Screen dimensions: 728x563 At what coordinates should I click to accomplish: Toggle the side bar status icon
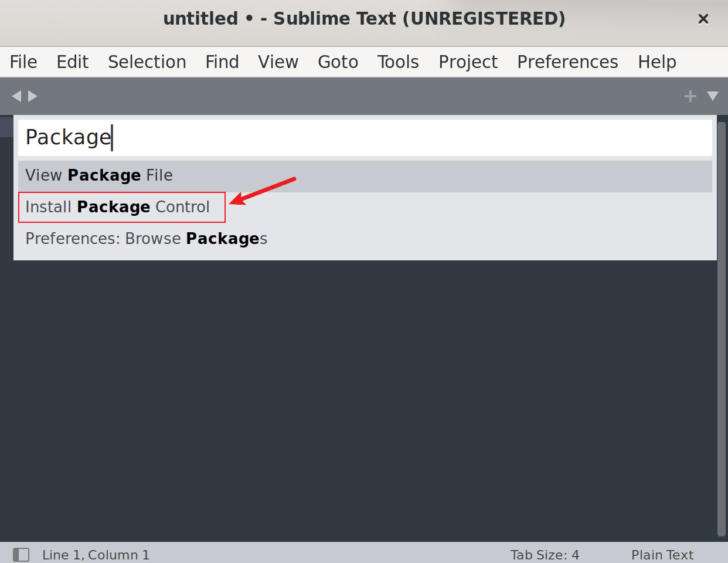tap(21, 554)
